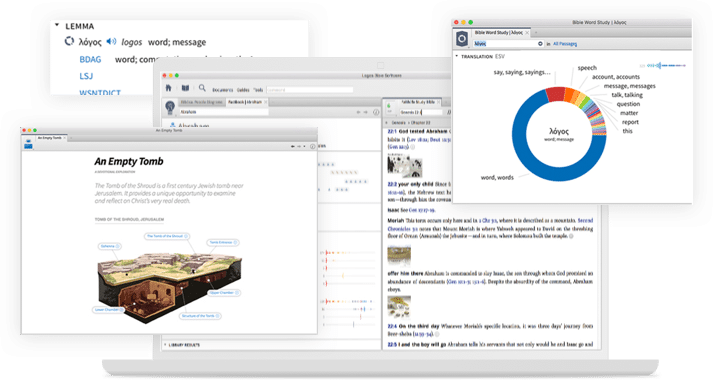Viewport: 713px width, 380px height.
Task: Click the Genesis breadcrumb in study Bible
Action: pyautogui.click(x=398, y=123)
